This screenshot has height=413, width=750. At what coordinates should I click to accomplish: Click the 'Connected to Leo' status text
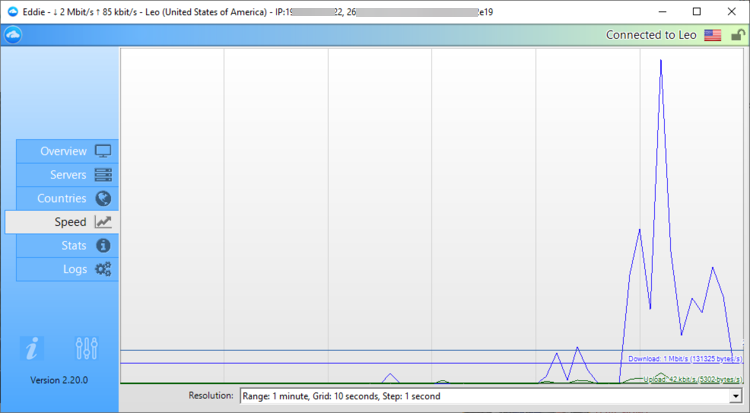[652, 35]
